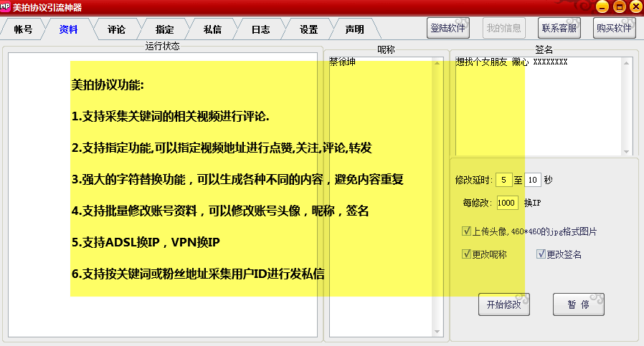Image resolution: width=644 pixels, height=346 pixels.
Task: Click heading 美拍协议功能:
Action: click(108, 85)
